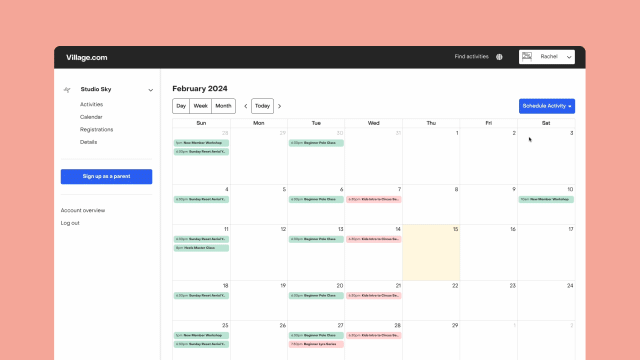Click the February 2024 heading
Screen dimensions: 640x360
click(200, 89)
